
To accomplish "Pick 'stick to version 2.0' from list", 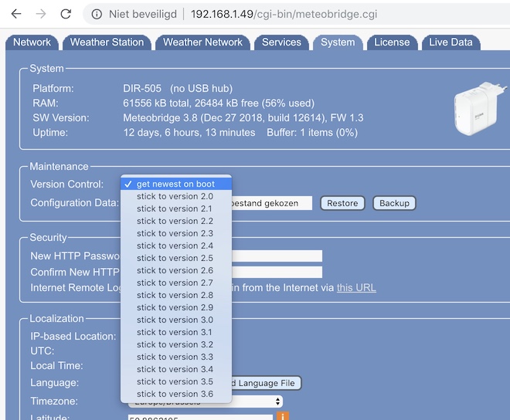I will pyautogui.click(x=175, y=197).
